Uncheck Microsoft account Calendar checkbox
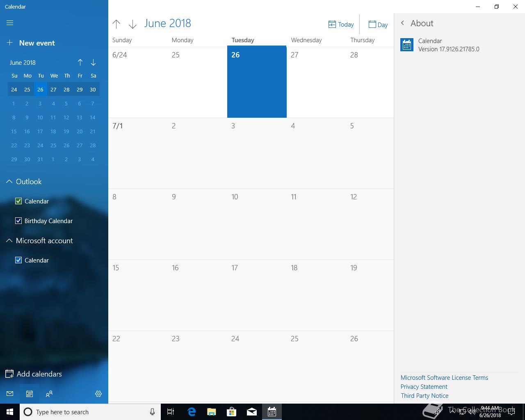The height and width of the screenshot is (420, 525). point(18,260)
